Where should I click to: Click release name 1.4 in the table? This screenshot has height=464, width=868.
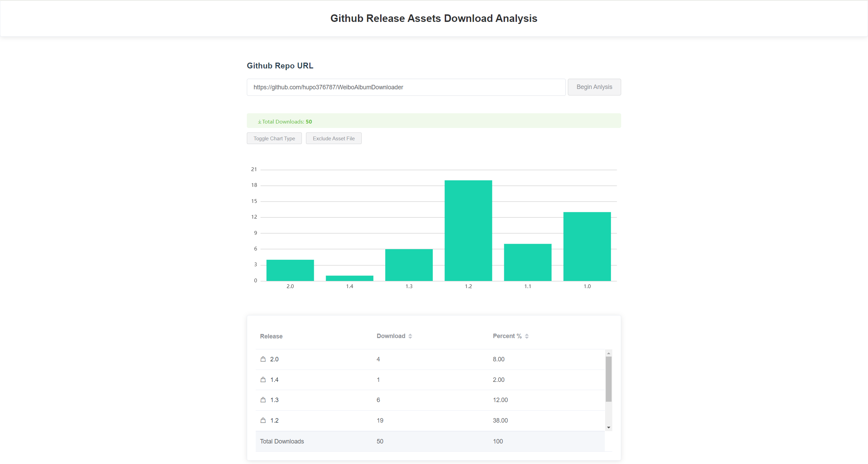coord(274,380)
